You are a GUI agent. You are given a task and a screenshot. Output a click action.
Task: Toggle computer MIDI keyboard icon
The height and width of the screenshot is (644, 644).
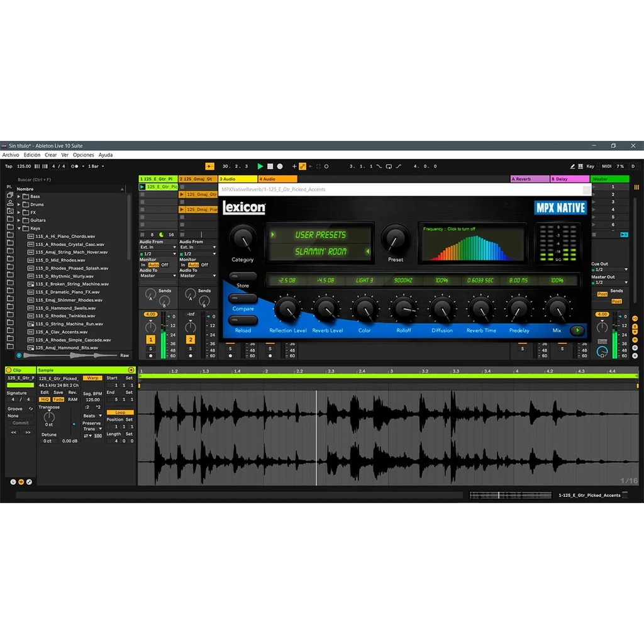(x=580, y=166)
